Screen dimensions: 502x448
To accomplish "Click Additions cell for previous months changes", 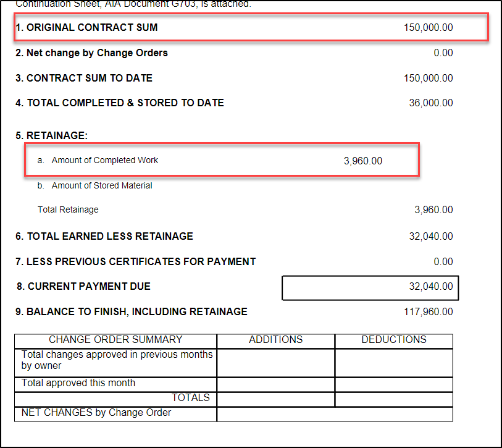I will [275, 362].
